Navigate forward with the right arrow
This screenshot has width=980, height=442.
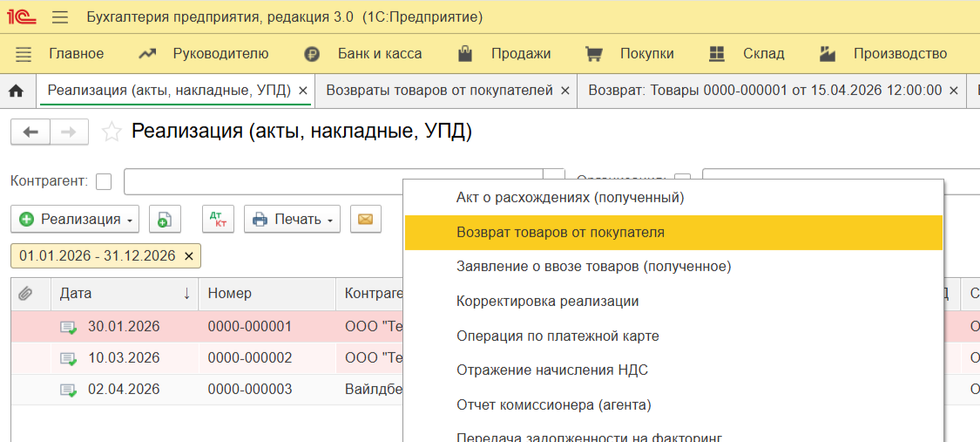pyautogui.click(x=69, y=132)
